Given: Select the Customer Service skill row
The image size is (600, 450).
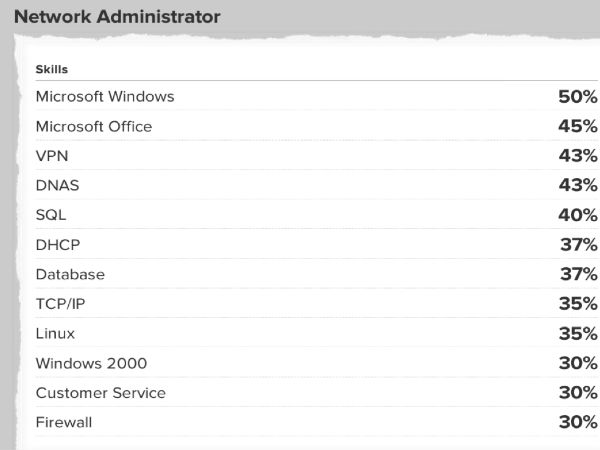Looking at the screenshot, I should coord(100,393).
